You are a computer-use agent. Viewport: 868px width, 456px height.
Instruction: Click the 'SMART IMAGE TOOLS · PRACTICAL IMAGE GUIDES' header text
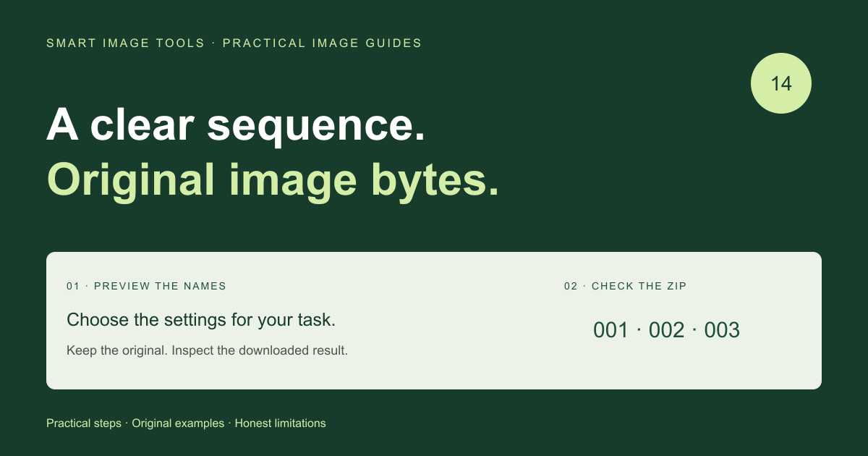(234, 43)
